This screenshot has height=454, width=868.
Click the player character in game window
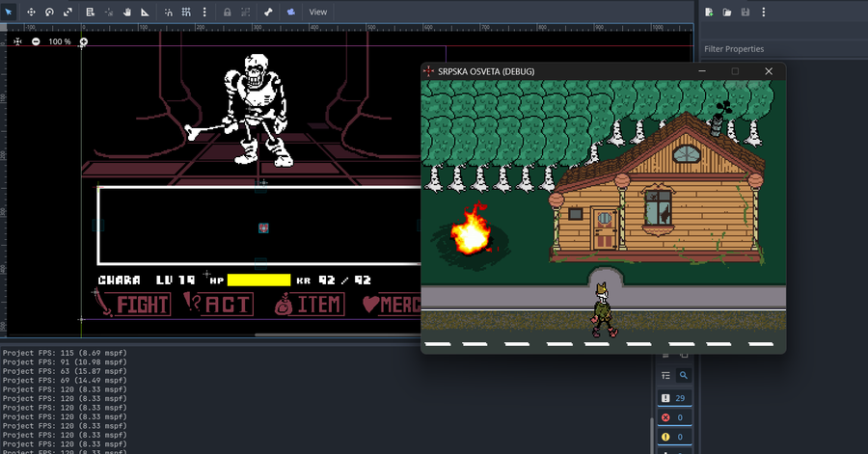pyautogui.click(x=603, y=309)
